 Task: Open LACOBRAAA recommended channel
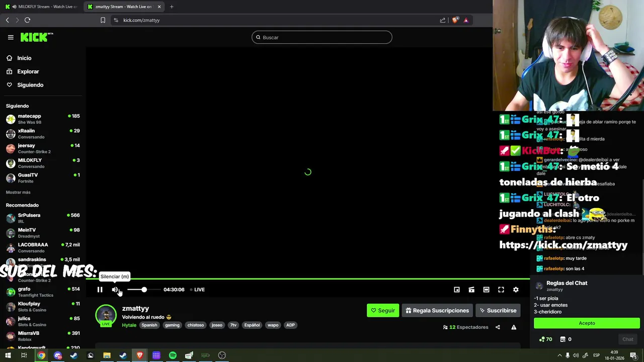point(43,247)
